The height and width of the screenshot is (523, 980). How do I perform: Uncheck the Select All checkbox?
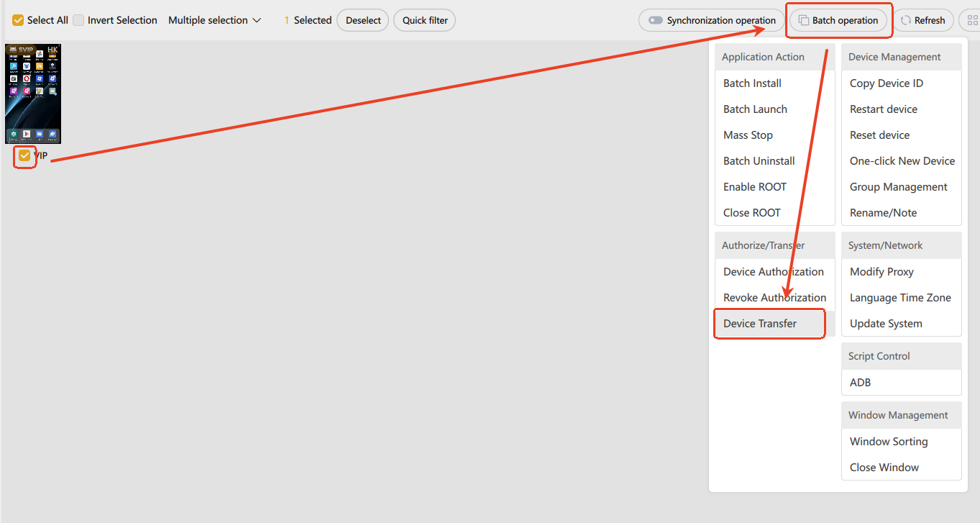point(18,20)
